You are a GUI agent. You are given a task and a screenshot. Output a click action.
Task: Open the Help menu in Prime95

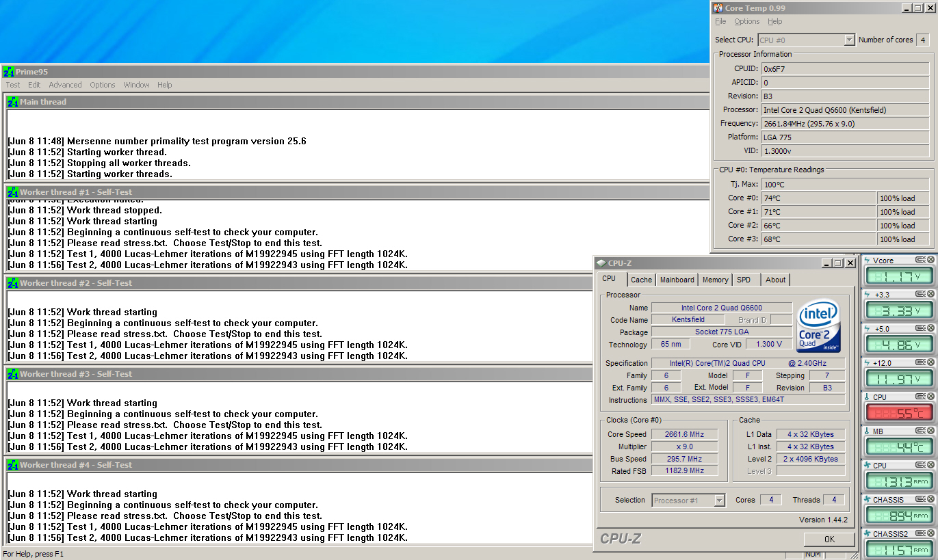click(x=164, y=85)
